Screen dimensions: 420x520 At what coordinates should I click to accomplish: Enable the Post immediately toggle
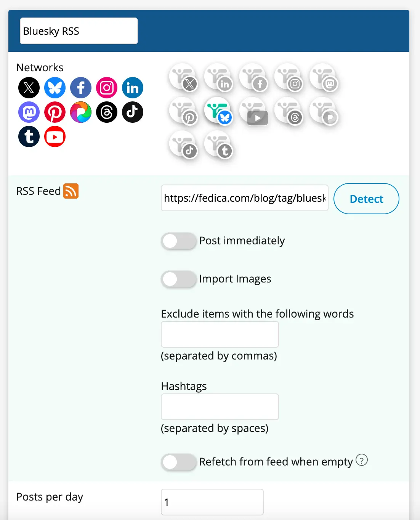point(178,241)
